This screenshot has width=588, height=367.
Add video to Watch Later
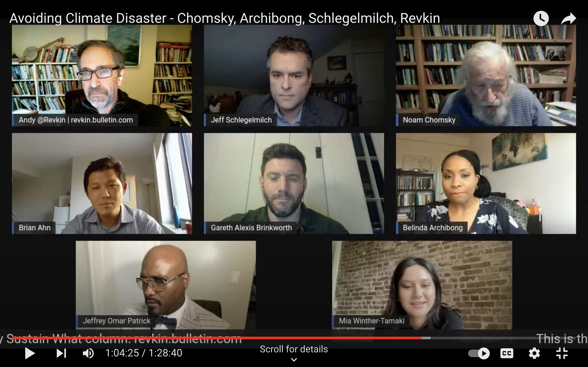[541, 18]
